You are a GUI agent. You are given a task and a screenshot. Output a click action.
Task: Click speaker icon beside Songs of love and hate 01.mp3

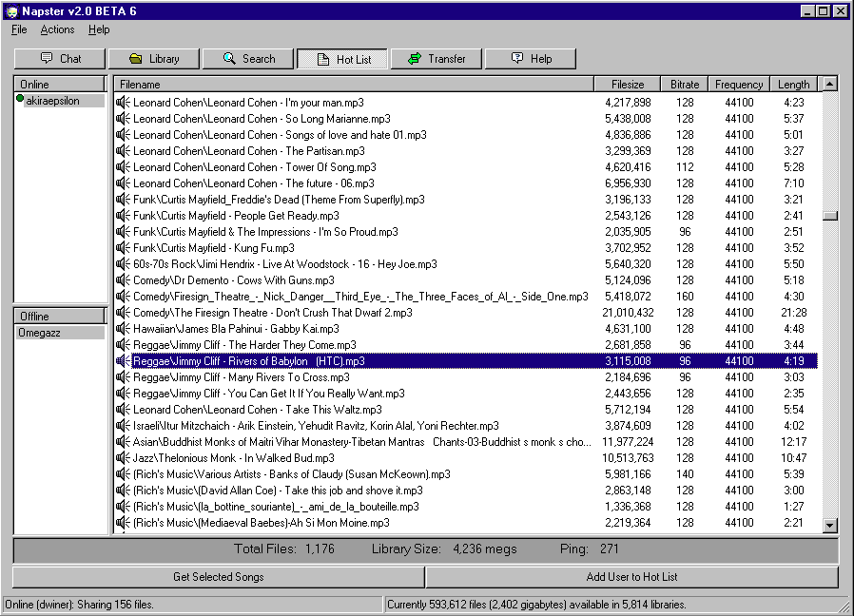click(123, 135)
